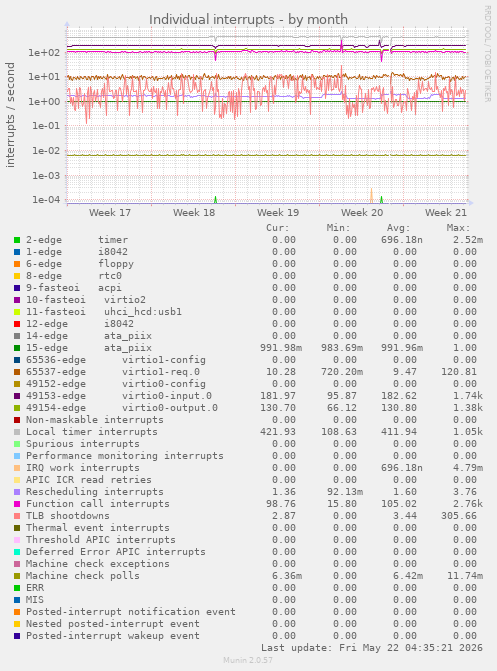Click the Week 19 x-axis label
The height and width of the screenshot is (671, 497).
[x=278, y=213]
